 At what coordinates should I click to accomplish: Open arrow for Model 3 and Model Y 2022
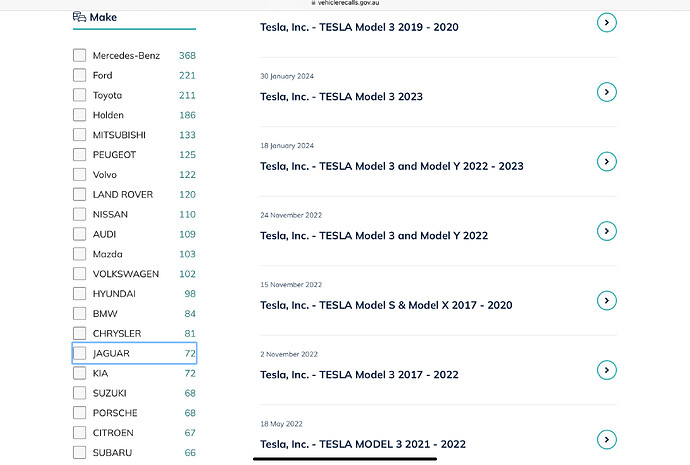coord(606,231)
